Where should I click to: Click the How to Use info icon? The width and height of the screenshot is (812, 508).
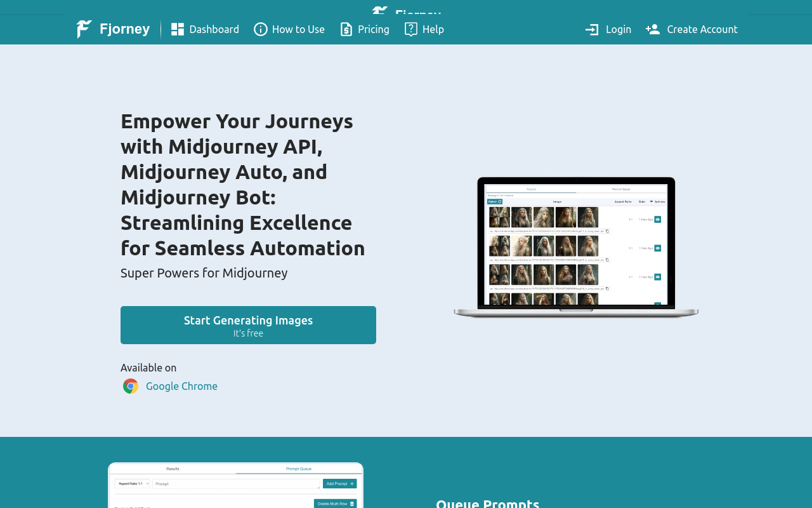pos(261,29)
